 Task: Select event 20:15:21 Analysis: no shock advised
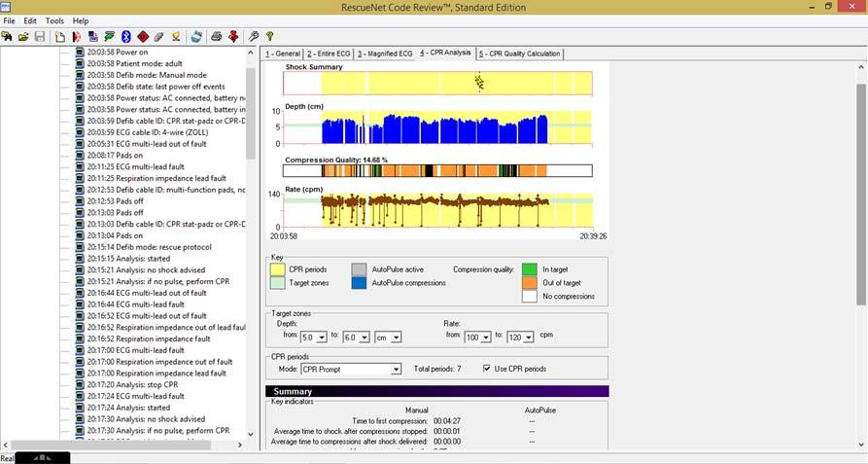tap(146, 269)
